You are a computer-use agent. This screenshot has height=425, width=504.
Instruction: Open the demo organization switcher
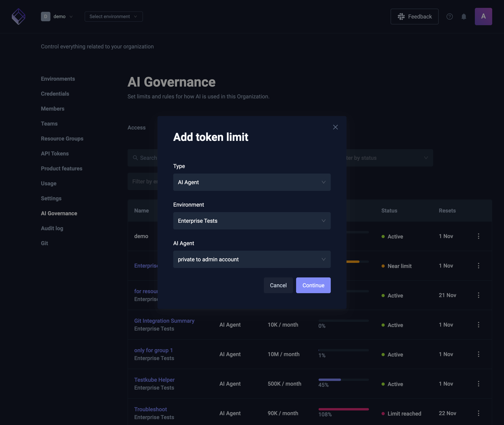(x=57, y=16)
